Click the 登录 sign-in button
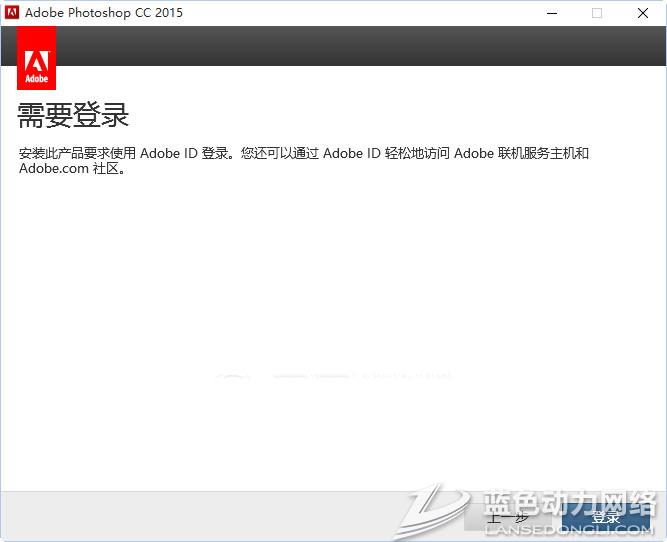 coord(606,517)
